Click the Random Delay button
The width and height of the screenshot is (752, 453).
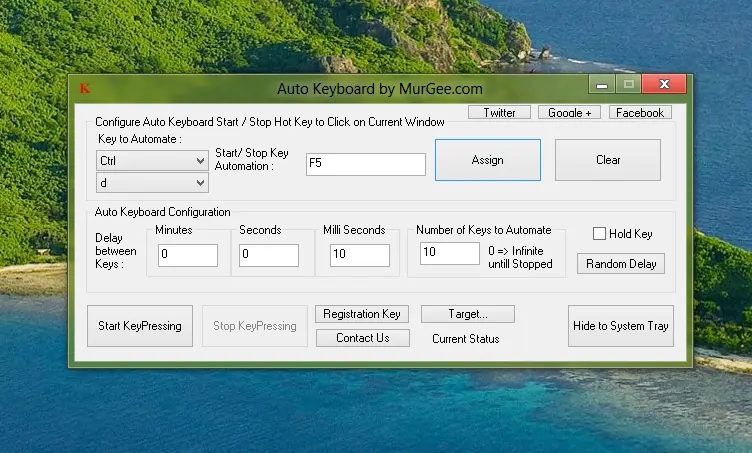[621, 264]
